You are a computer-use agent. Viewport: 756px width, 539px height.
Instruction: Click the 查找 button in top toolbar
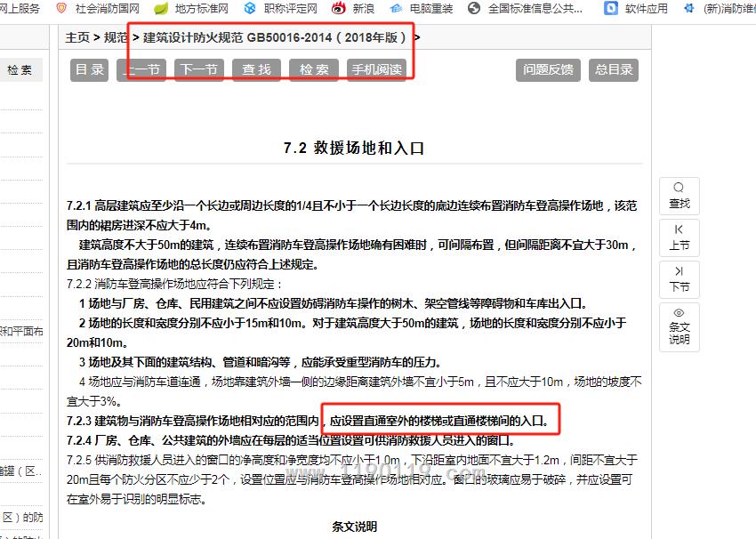[256, 70]
